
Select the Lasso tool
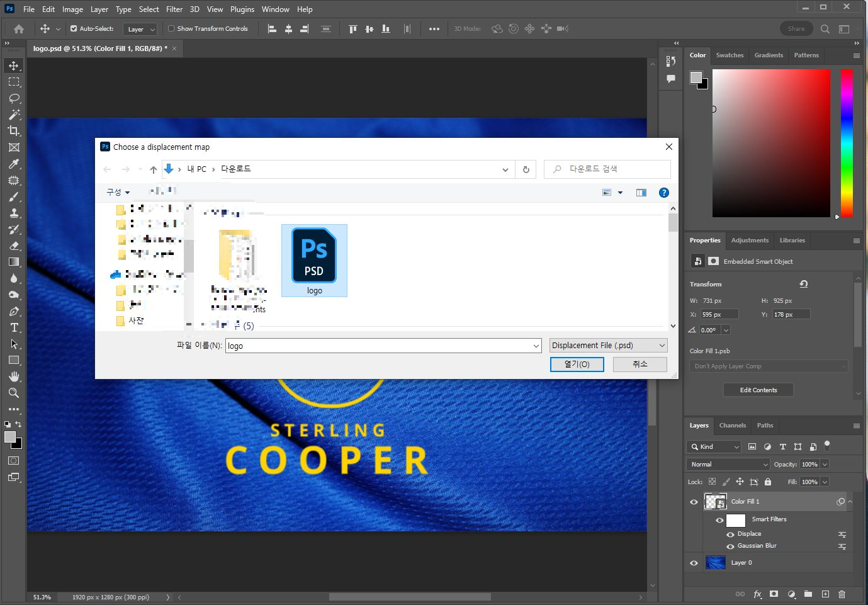[14, 98]
